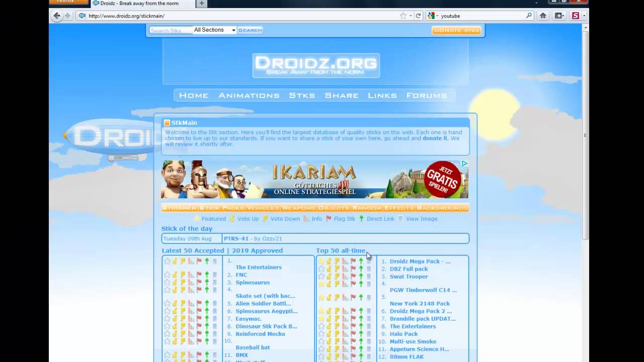Viewport: 644px width, 362px height.
Task: Toggle featured star for Halo Pack
Action: coord(321,333)
